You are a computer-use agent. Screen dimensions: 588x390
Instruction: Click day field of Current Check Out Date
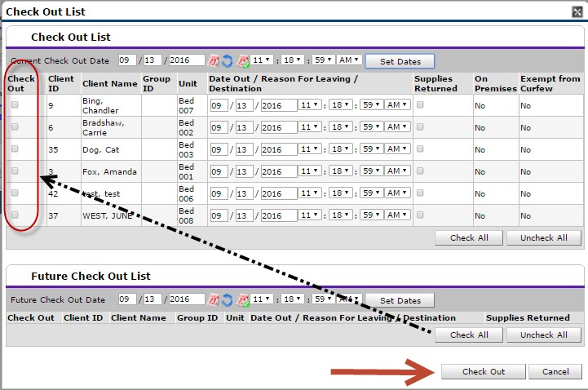[153, 60]
